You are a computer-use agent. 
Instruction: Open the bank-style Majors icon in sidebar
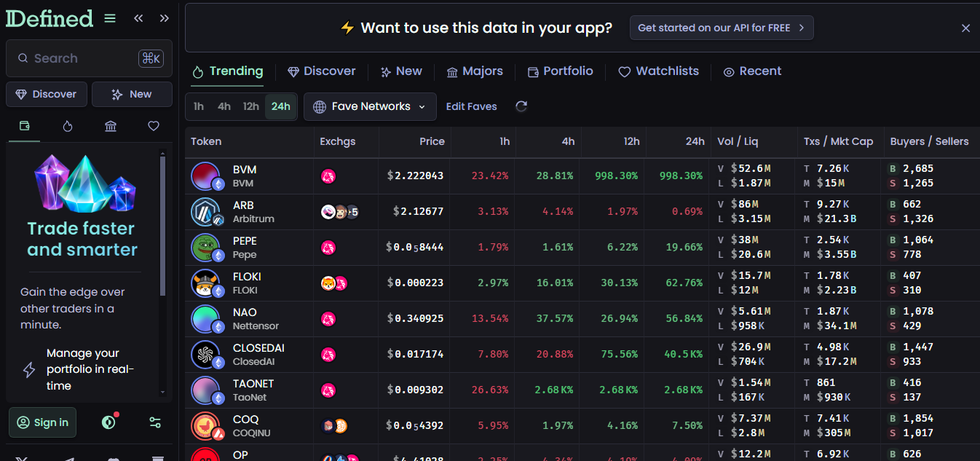(x=110, y=126)
